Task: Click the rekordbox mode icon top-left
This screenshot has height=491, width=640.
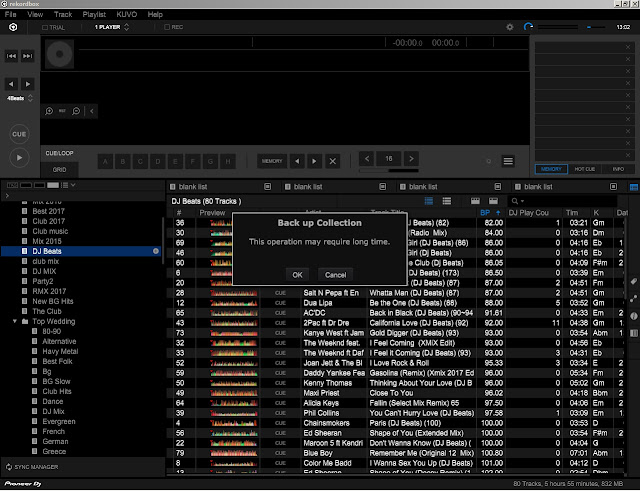Action: (13, 27)
